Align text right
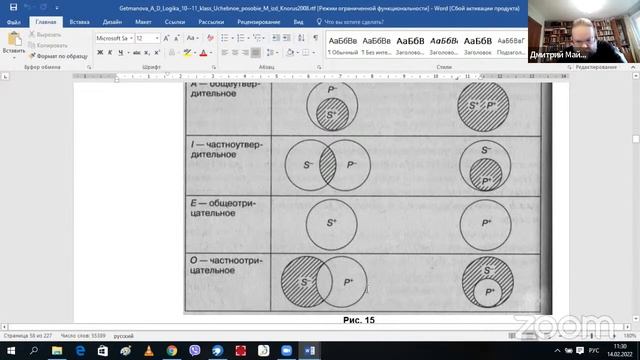This screenshot has width=640, height=360. coord(245,53)
